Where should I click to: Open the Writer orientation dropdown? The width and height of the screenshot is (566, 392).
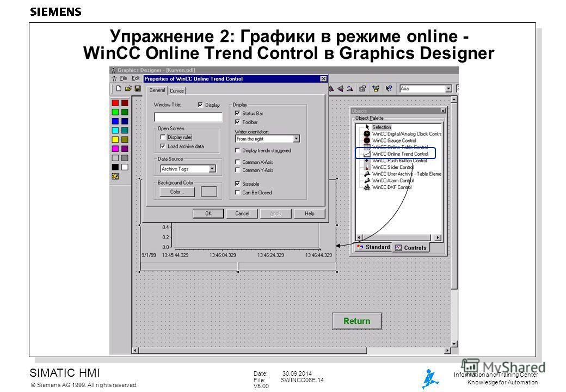296,139
